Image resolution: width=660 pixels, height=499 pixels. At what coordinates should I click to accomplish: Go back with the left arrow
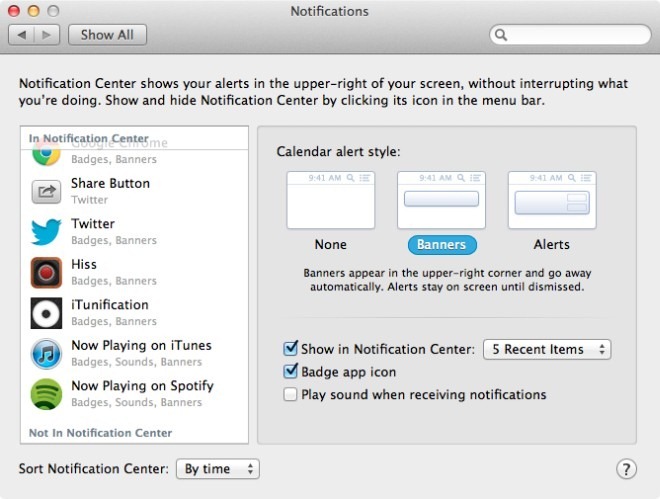click(21, 35)
